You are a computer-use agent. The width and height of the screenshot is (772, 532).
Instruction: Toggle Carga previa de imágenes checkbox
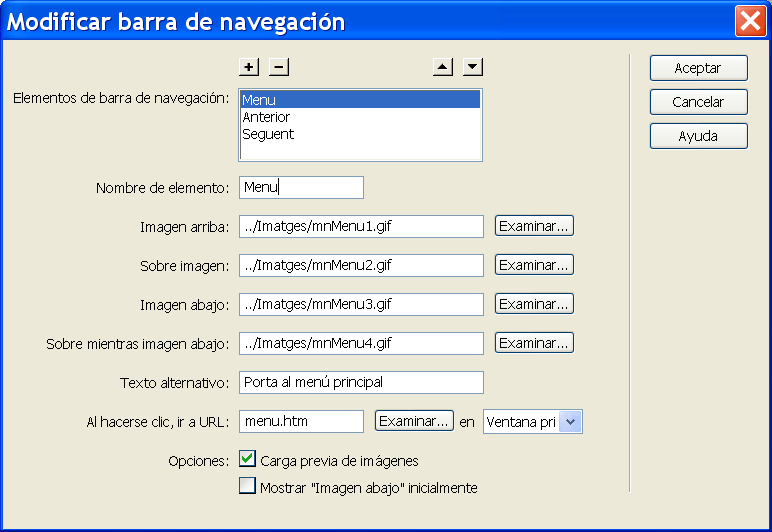click(247, 460)
